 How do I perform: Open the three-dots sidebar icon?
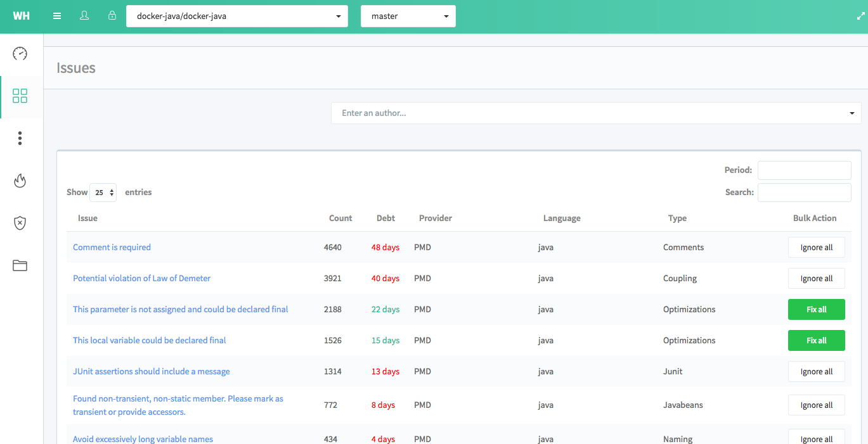(x=20, y=138)
